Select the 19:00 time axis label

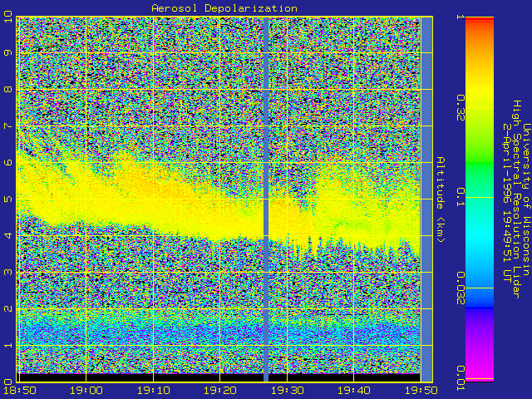86,390
